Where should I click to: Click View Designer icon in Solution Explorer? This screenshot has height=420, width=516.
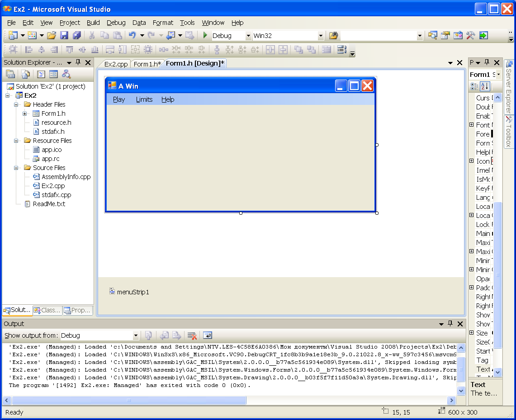[x=53, y=74]
